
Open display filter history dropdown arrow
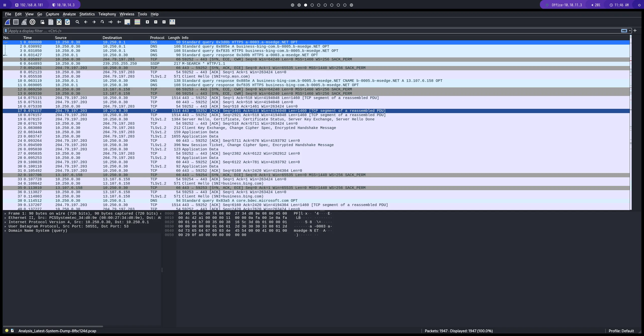click(x=630, y=31)
